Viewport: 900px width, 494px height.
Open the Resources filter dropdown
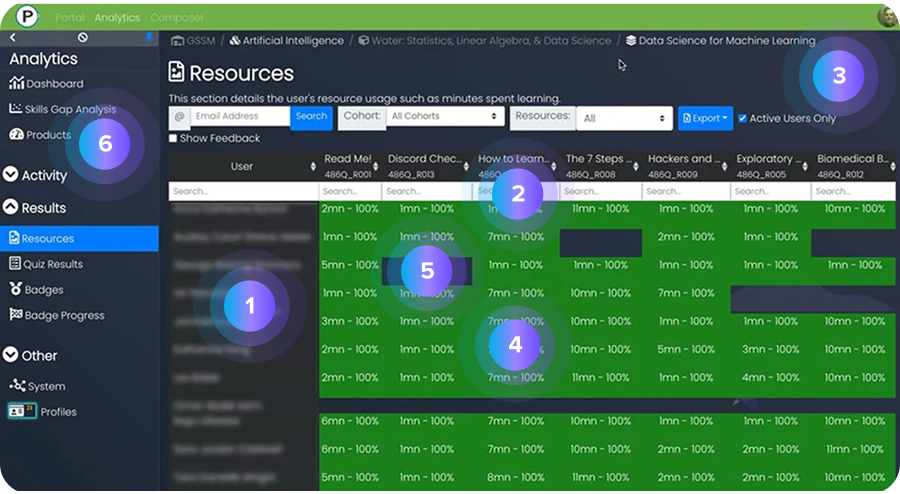pyautogui.click(x=622, y=118)
